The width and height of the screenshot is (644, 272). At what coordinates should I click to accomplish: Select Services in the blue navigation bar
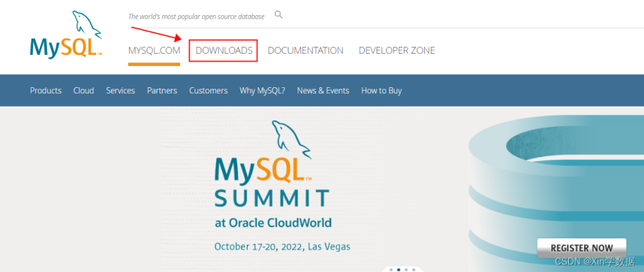(x=120, y=91)
